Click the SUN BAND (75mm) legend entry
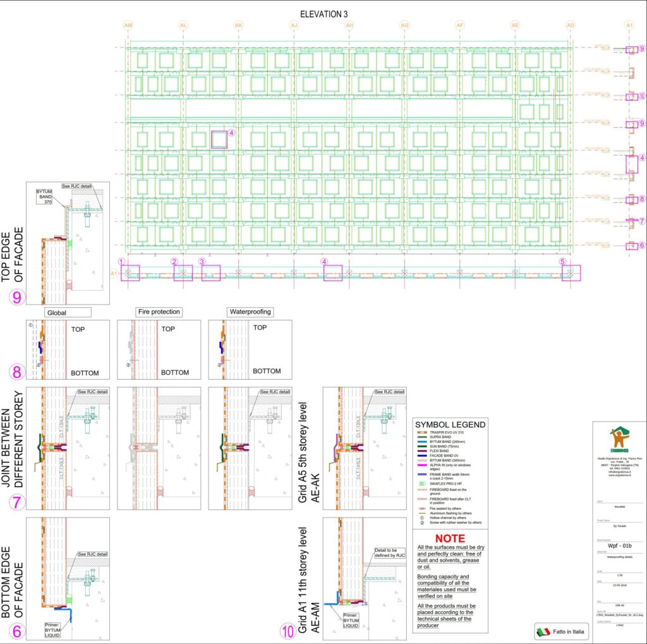 coord(444,446)
